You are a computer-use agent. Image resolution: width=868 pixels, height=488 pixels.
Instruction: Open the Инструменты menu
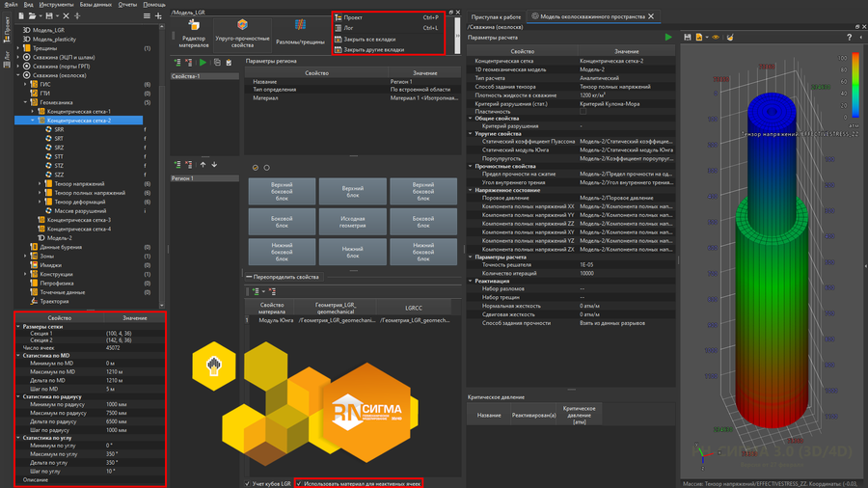(x=56, y=5)
